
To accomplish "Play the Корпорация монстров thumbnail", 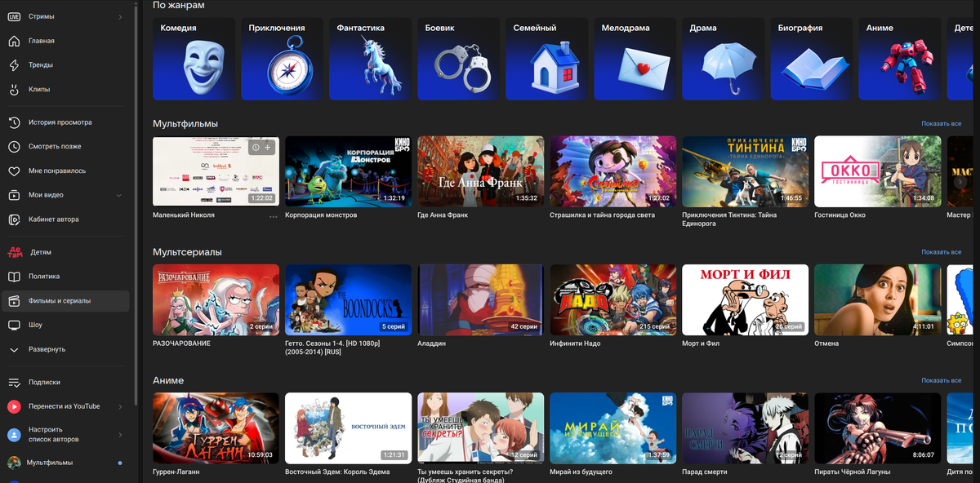I will coord(348,171).
